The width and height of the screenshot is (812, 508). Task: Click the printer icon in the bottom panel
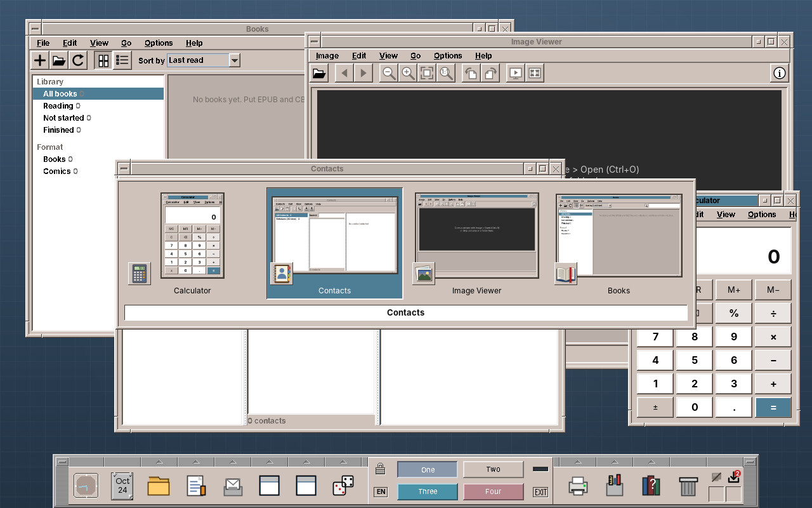coord(578,486)
